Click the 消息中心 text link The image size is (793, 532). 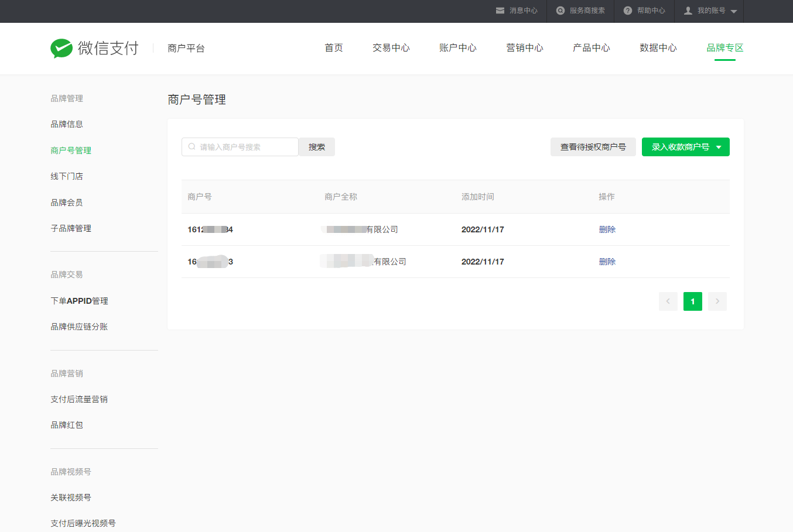tap(523, 11)
